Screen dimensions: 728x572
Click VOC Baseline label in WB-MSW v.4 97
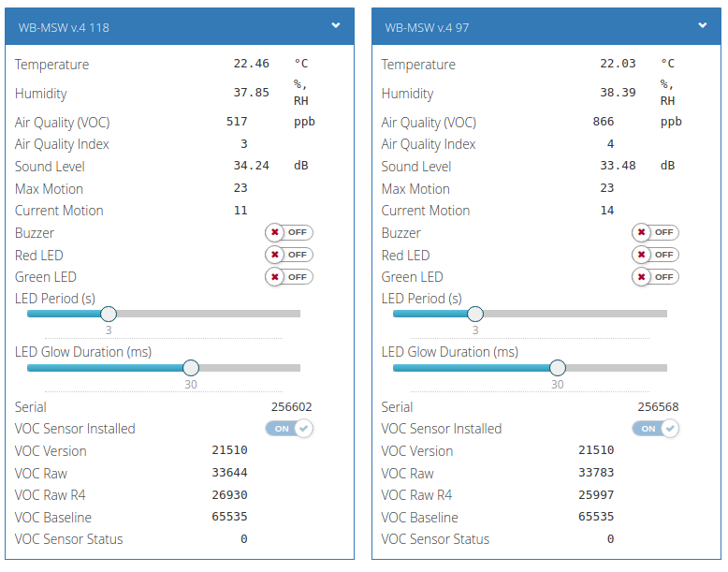point(419,517)
